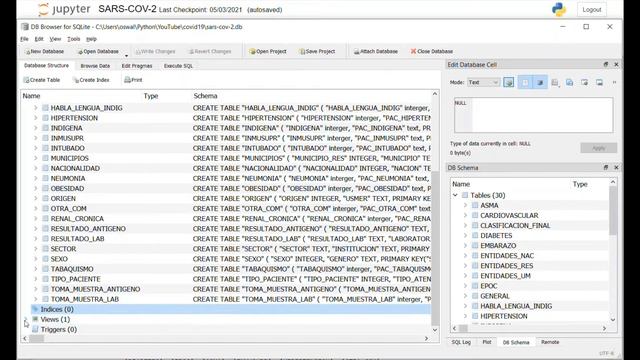Click Jupyter logo in browser page
The image size is (640, 360).
pos(64,9)
